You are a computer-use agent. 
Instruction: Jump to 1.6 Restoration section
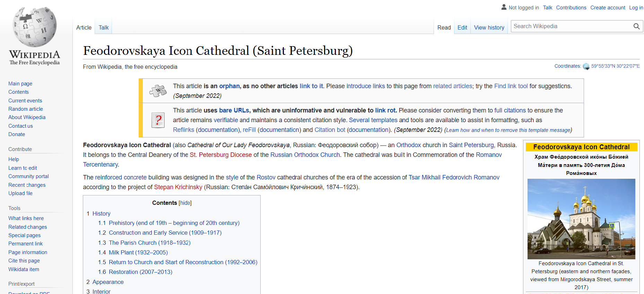(x=135, y=272)
